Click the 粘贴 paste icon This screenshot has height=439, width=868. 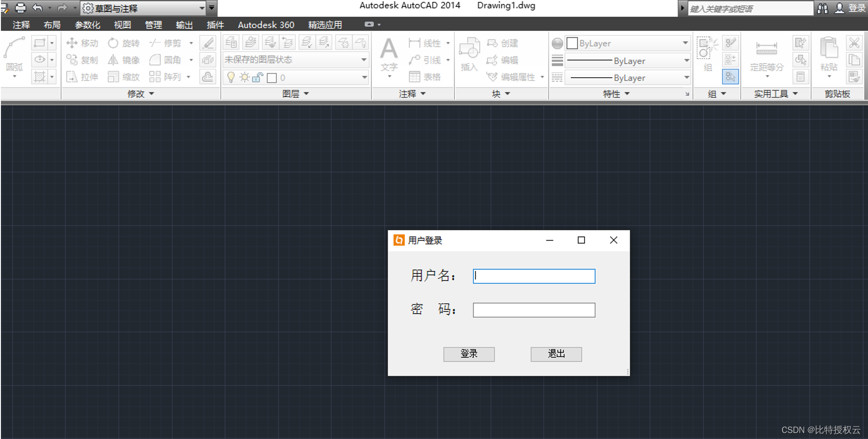click(829, 55)
